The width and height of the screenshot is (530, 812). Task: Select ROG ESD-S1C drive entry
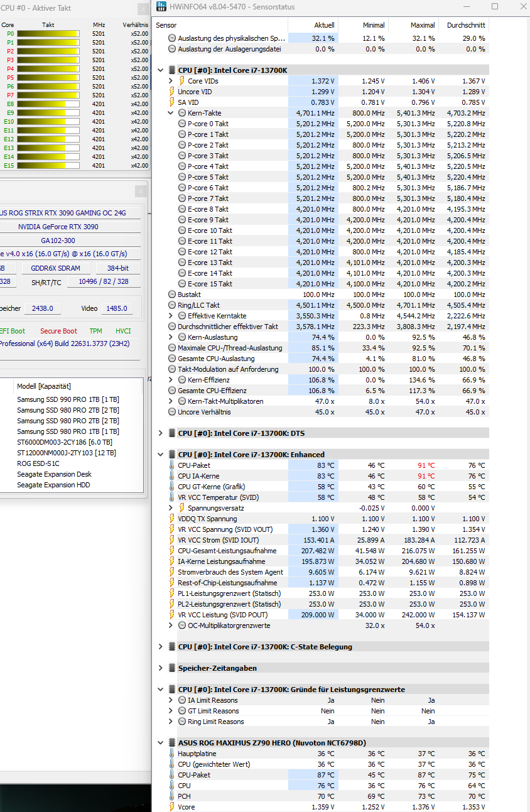coord(38,463)
